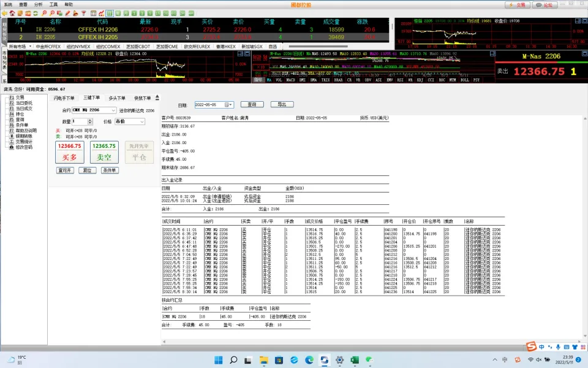Click the back arrow toolbar icon

point(4,12)
